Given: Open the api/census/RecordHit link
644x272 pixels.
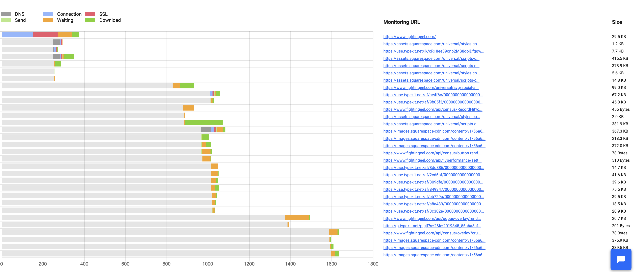Looking at the screenshot, I should 432,109.
